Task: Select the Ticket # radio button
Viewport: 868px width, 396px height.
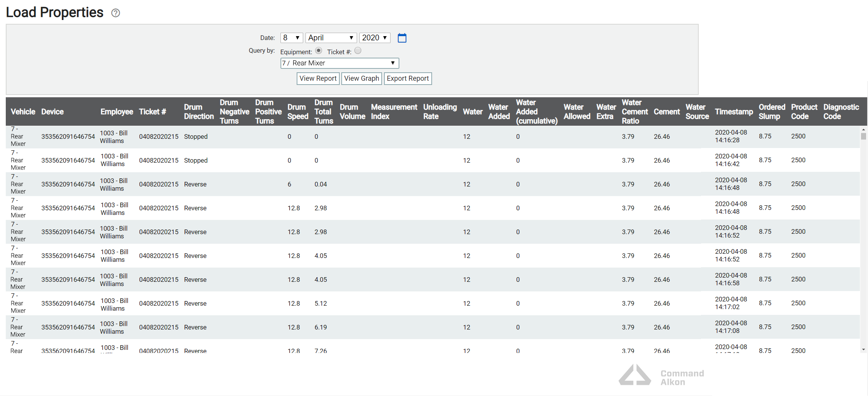Action: pyautogui.click(x=358, y=50)
